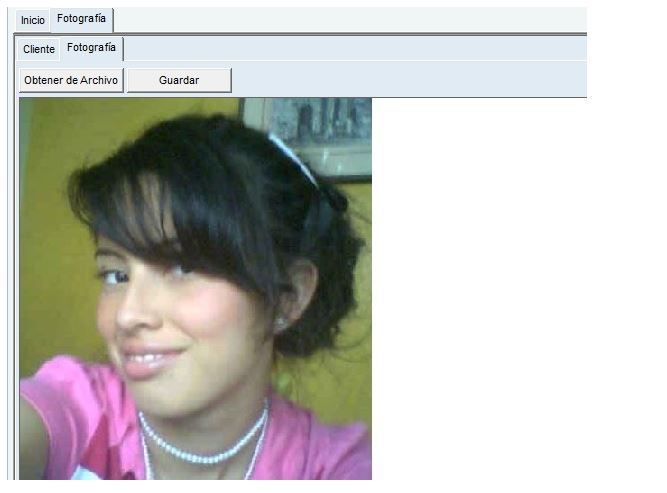Open the Cliente sub-tab
Viewport: 667px width, 493px height.
click(x=39, y=49)
